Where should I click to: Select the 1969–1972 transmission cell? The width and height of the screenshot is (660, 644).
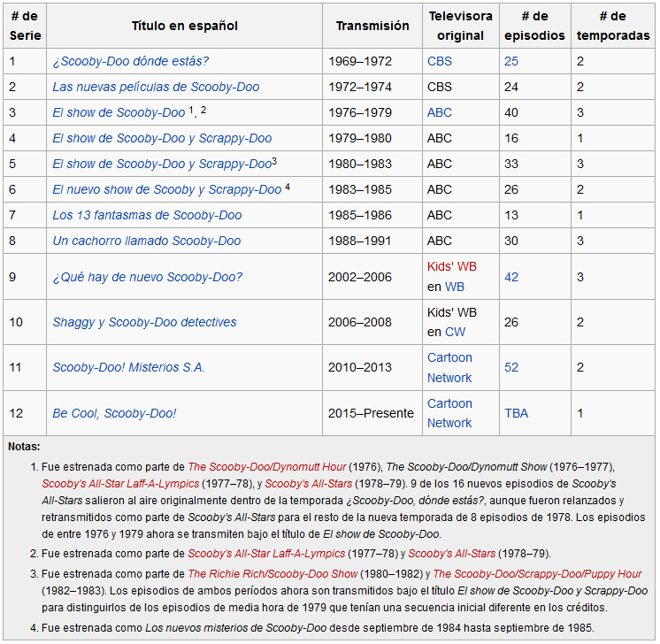tap(372, 61)
